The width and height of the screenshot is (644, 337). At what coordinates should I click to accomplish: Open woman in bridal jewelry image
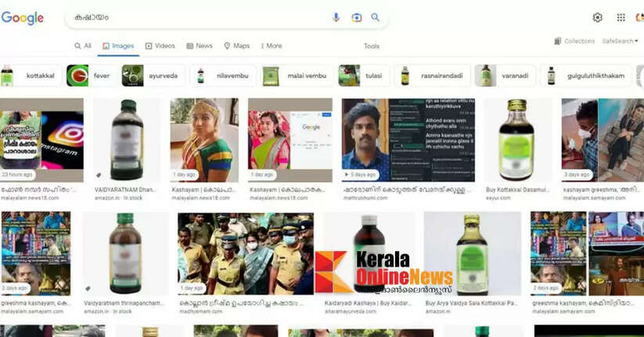click(x=204, y=140)
